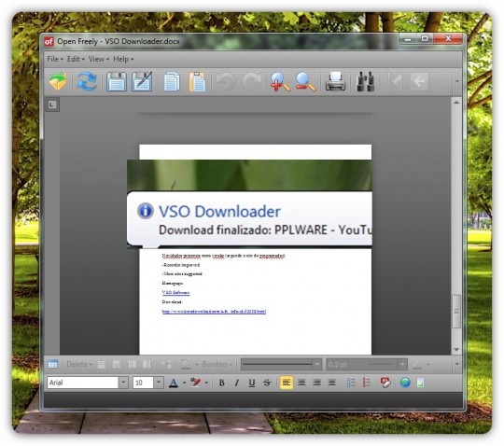Image resolution: width=504 pixels, height=446 pixels.
Task: Click the spell check icon
Action: [x=385, y=383]
